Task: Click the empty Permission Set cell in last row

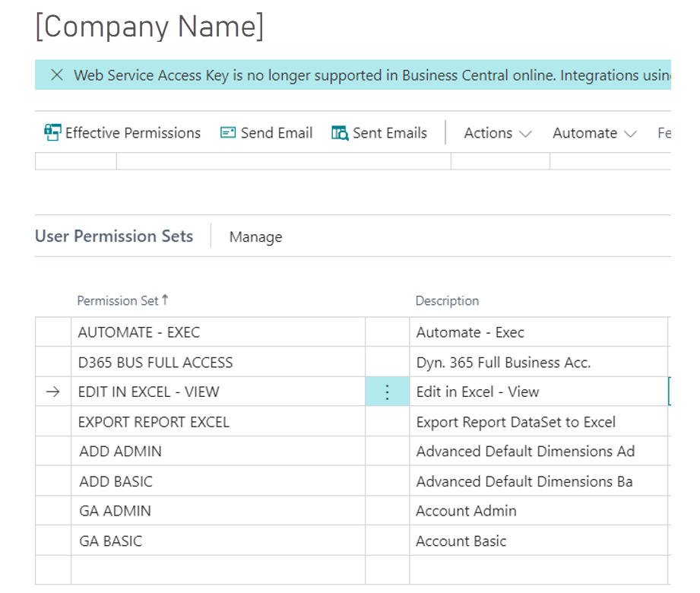Action: 217,569
